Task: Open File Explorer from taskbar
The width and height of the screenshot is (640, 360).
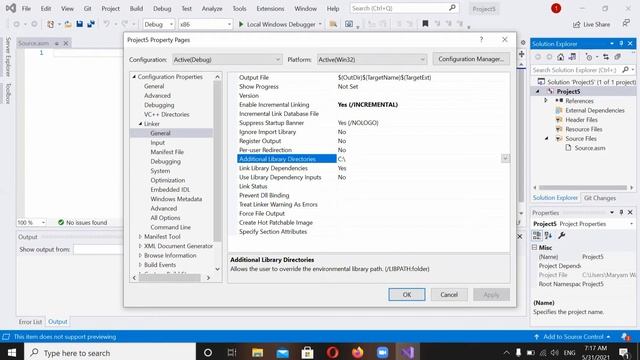Action: [258, 352]
